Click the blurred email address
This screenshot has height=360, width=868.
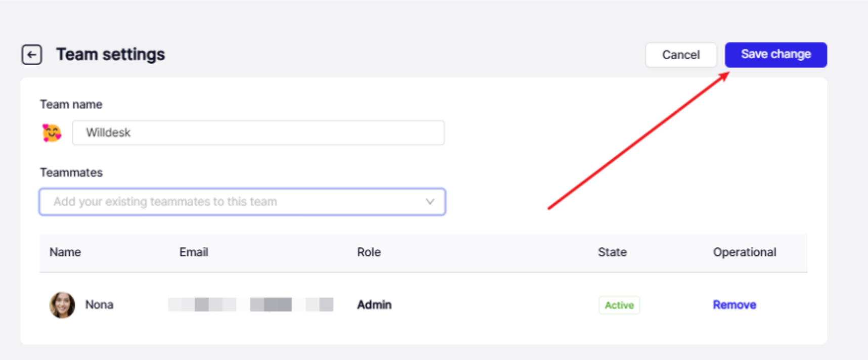click(x=250, y=304)
